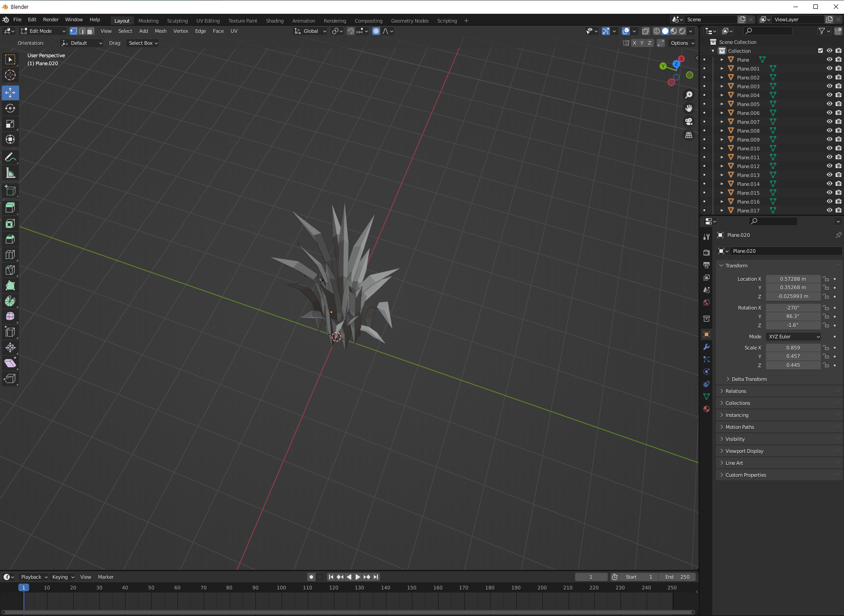Select the Shrink/Fatten tool
Image resolution: width=844 pixels, height=616 pixels.
pyautogui.click(x=10, y=347)
